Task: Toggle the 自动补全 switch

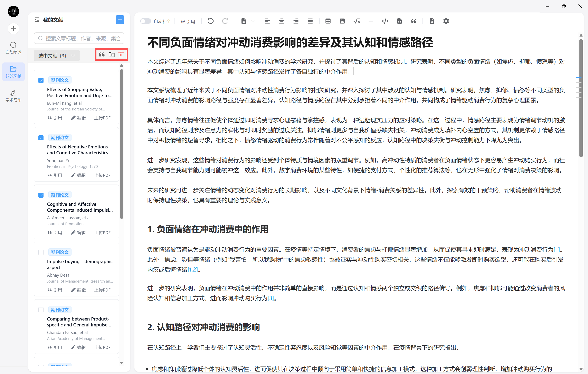Action: click(x=145, y=21)
